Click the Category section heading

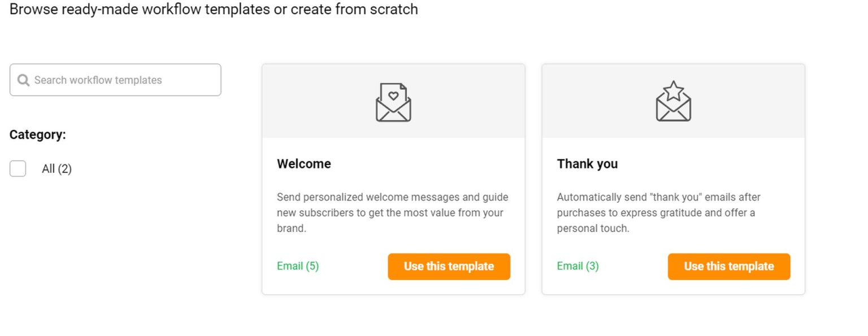point(37,134)
